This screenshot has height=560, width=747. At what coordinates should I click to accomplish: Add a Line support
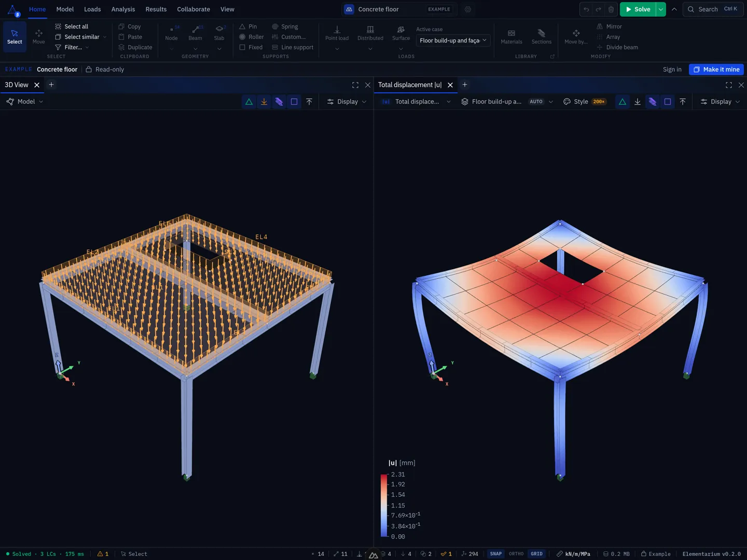coord(293,47)
